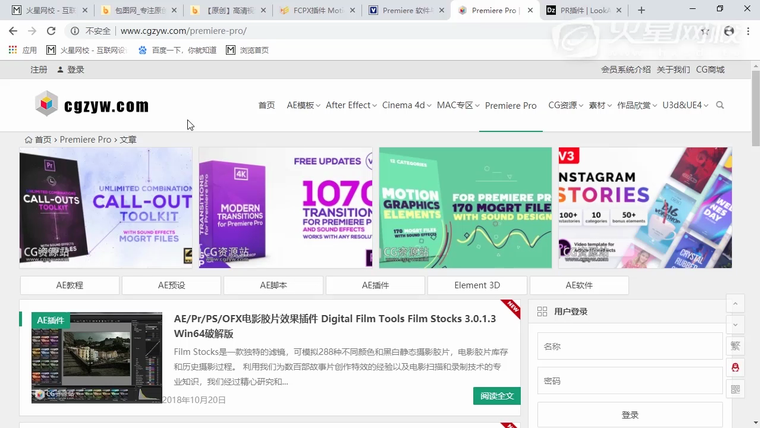Open the Premiere Pro navigation menu item
Screen dimensions: 760x428
pyautogui.click(x=510, y=105)
